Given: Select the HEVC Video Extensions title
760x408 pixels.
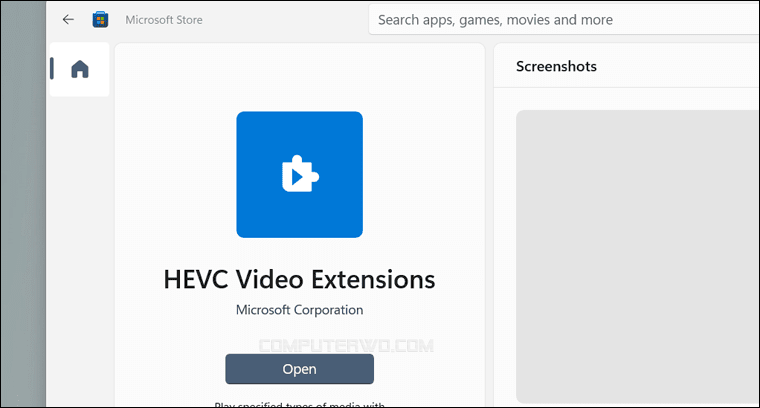Looking at the screenshot, I should 299,279.
